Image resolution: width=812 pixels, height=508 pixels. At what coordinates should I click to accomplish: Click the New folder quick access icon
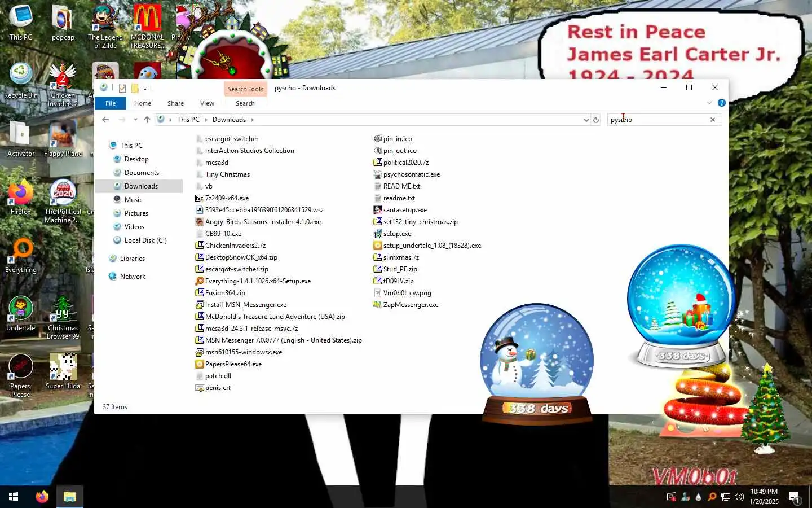tap(135, 88)
